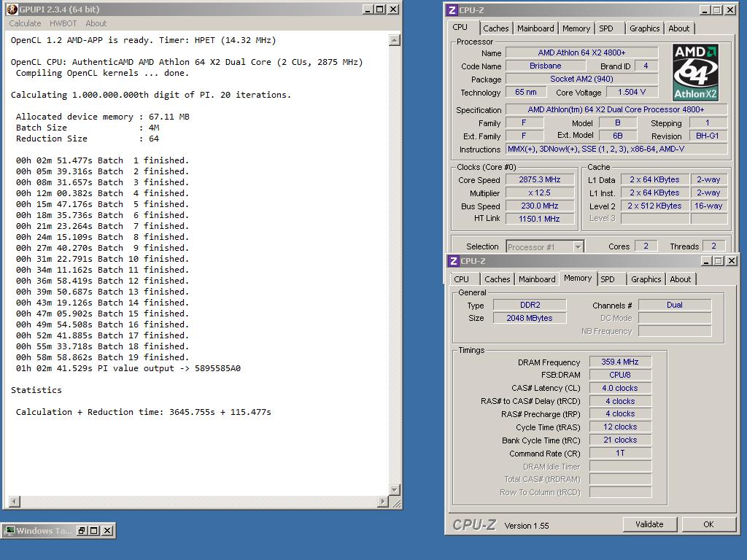The image size is (747, 560).
Task: Click the PI value output 5895585A0 line
Action: pyautogui.click(x=128, y=368)
